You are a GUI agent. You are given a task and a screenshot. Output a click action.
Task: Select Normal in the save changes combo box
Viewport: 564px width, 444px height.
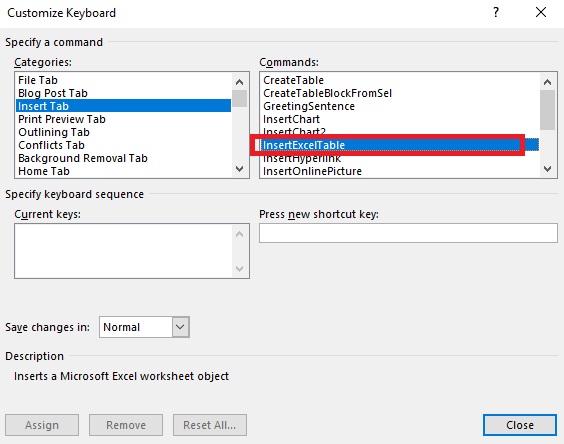(x=136, y=327)
